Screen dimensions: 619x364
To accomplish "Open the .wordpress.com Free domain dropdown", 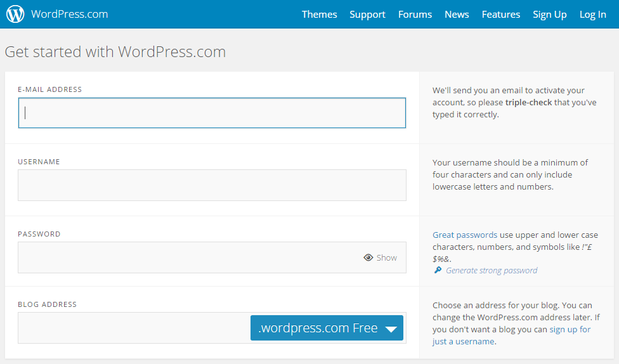I will pyautogui.click(x=327, y=328).
